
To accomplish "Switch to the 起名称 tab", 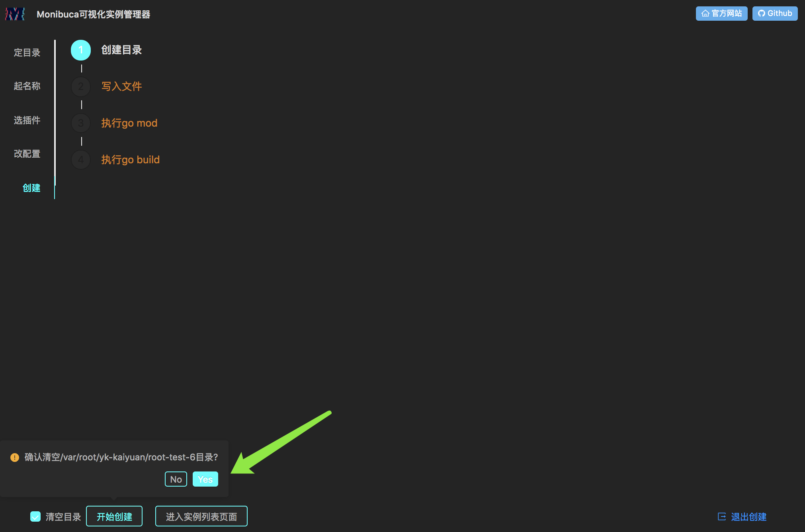I will [x=27, y=86].
